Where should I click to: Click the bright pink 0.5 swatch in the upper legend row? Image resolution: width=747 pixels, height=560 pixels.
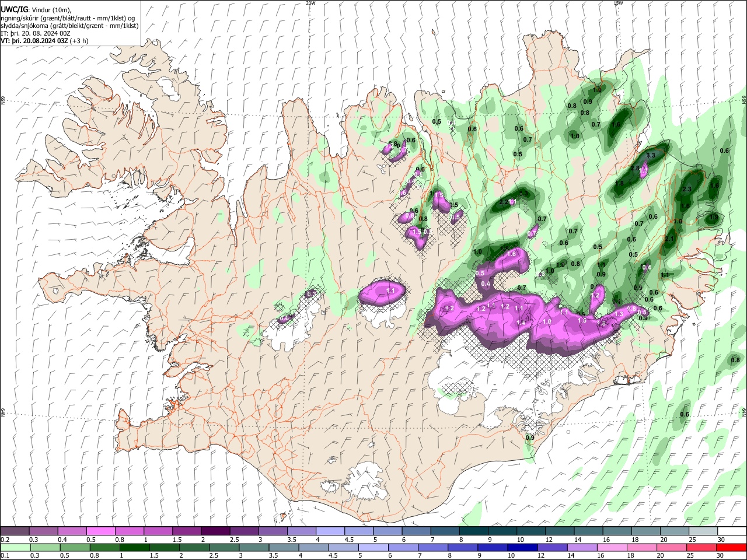(100, 531)
